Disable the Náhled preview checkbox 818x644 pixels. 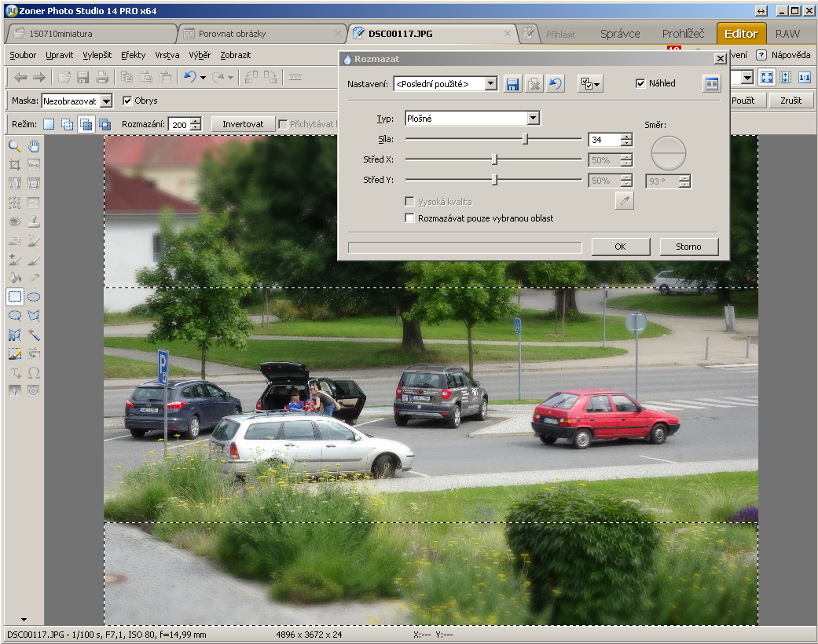(x=640, y=84)
